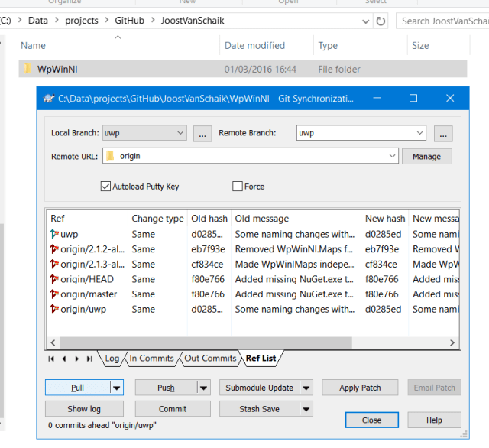Click the branch icon beside the uwp ref

53,234
